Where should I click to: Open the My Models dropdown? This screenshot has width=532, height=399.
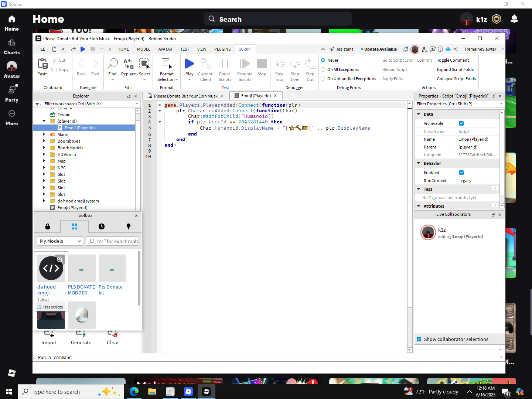[x=60, y=241]
